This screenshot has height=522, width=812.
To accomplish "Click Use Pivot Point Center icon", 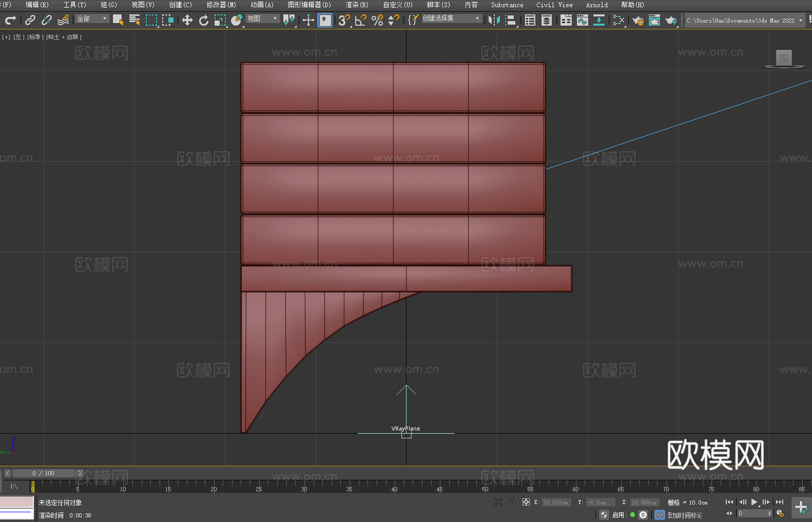I will (x=289, y=20).
